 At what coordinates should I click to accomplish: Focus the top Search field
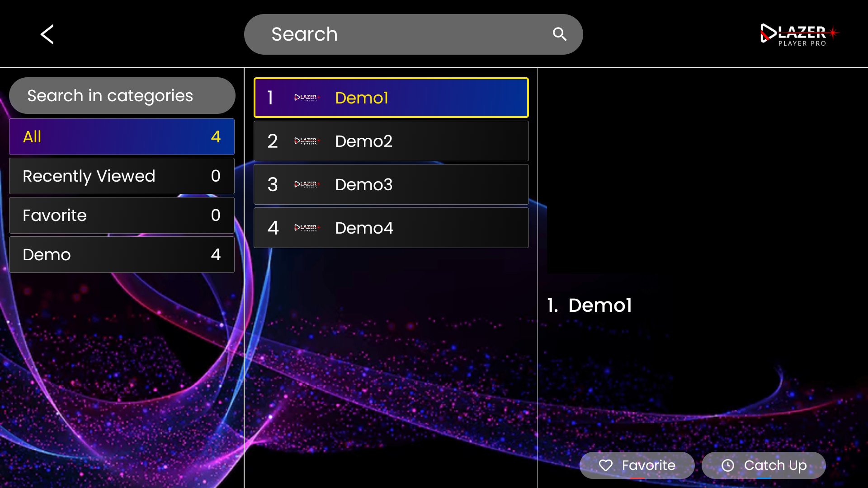click(x=398, y=34)
